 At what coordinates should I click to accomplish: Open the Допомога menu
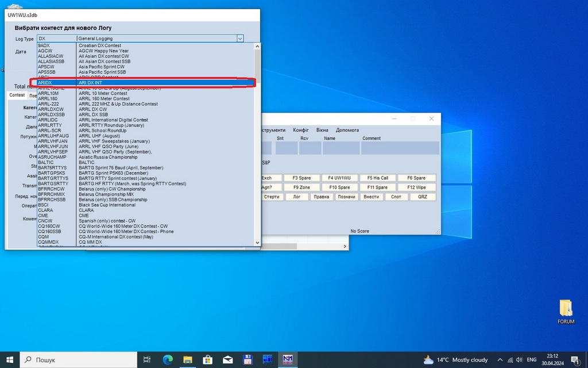347,130
